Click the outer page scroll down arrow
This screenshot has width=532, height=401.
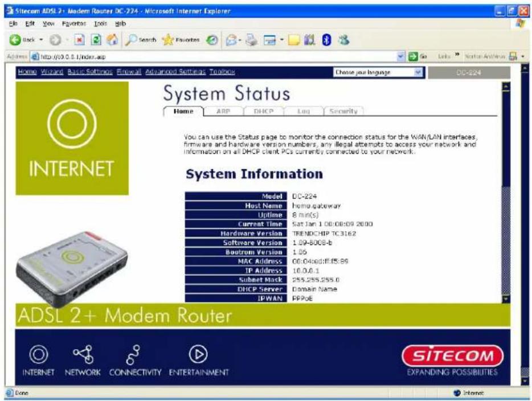click(x=525, y=380)
